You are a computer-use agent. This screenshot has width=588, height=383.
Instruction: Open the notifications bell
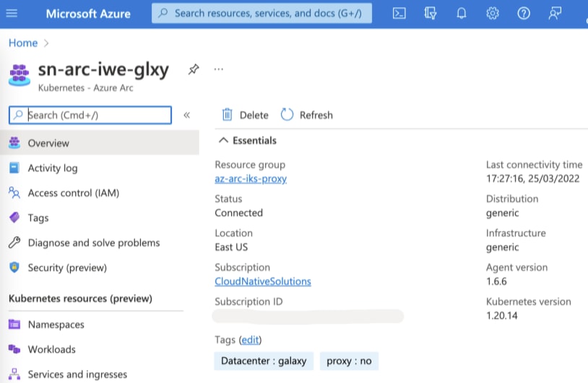coord(462,14)
